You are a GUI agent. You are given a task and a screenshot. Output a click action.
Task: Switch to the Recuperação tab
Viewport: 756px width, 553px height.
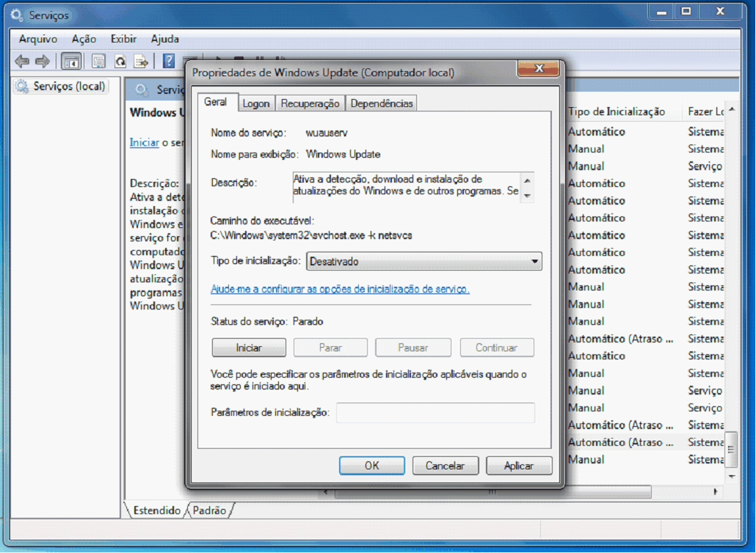coord(310,103)
